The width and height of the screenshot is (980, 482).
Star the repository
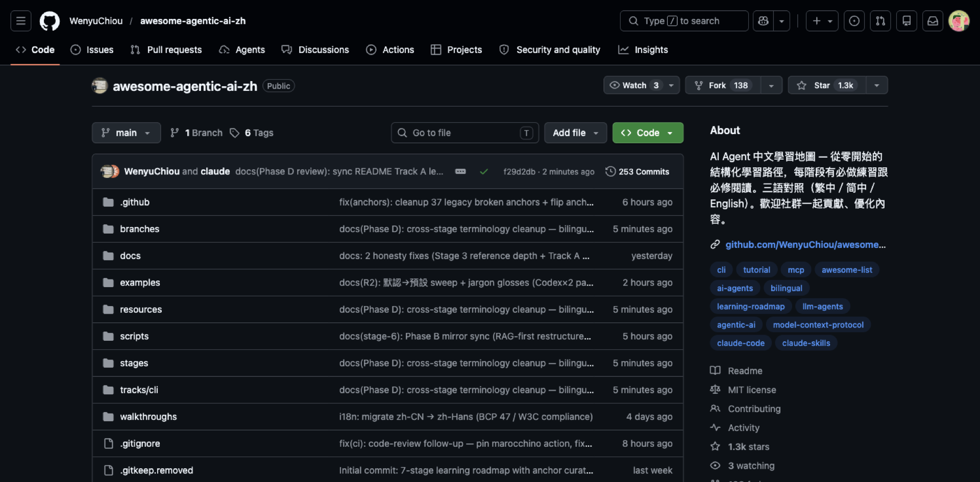click(x=827, y=85)
